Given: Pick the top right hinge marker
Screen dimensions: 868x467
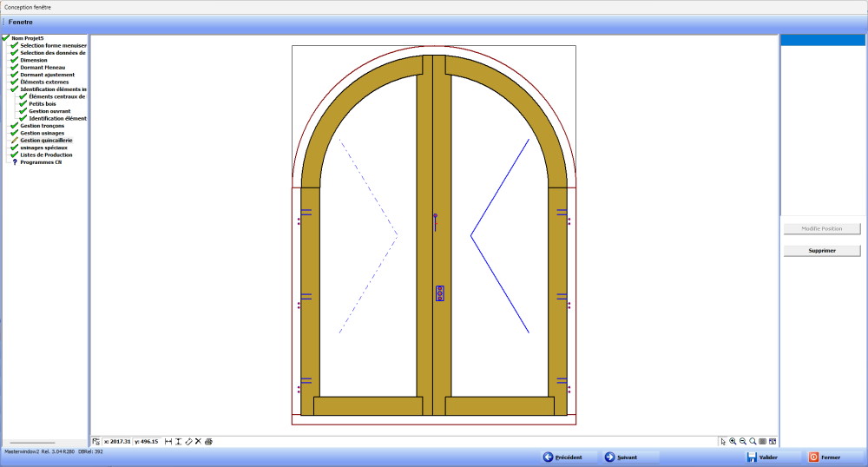Looking at the screenshot, I should 563,214.
